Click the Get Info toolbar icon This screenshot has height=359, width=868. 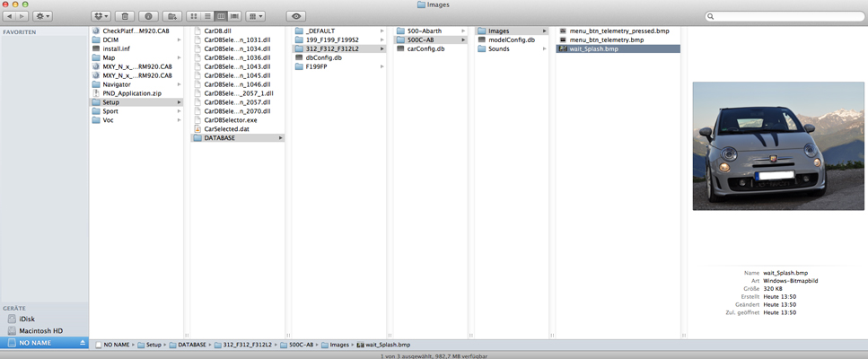pyautogui.click(x=148, y=16)
